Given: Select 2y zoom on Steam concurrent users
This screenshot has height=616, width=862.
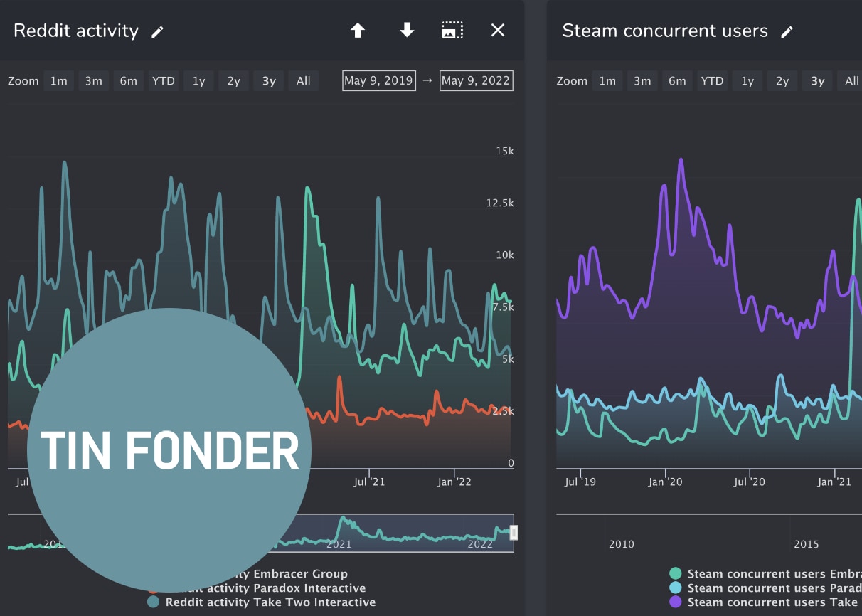Looking at the screenshot, I should pos(782,81).
